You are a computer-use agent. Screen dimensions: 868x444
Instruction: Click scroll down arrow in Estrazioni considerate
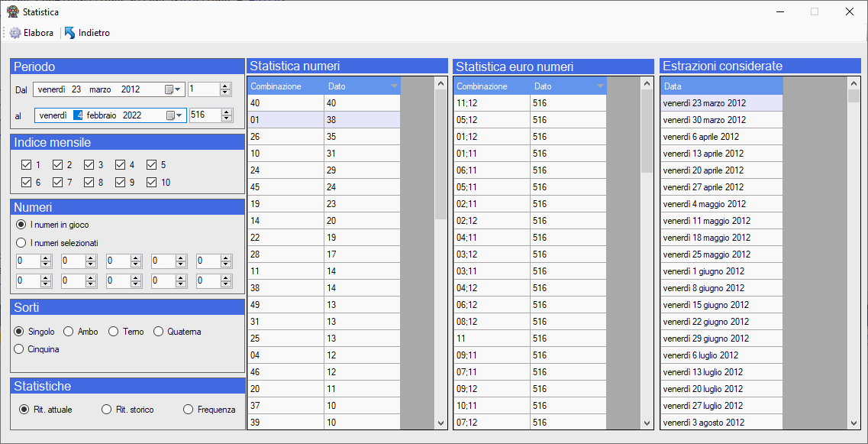(853, 423)
